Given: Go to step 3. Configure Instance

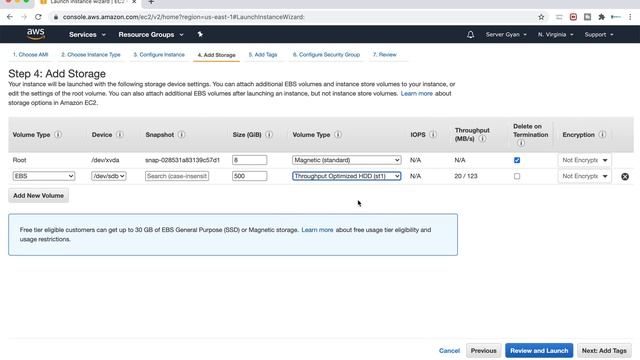Looking at the screenshot, I should [159, 55].
